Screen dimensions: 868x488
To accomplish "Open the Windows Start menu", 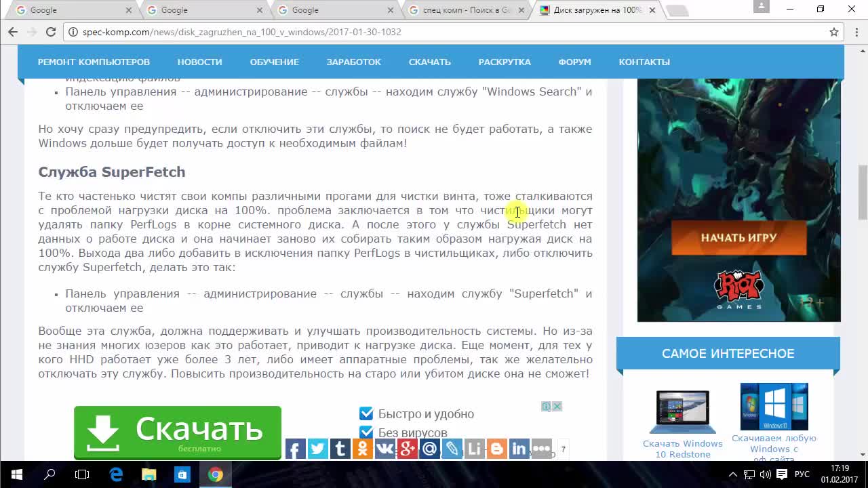I will pyautogui.click(x=16, y=474).
